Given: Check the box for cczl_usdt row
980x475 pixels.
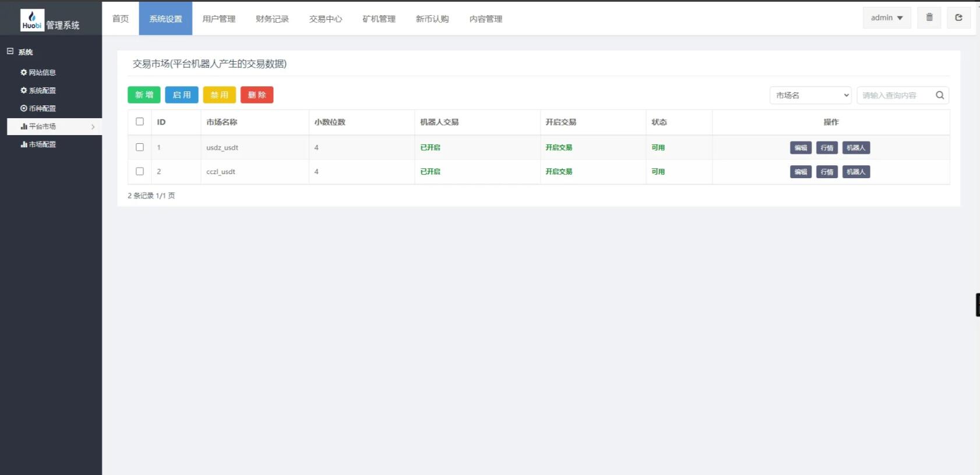Looking at the screenshot, I should click(x=140, y=171).
